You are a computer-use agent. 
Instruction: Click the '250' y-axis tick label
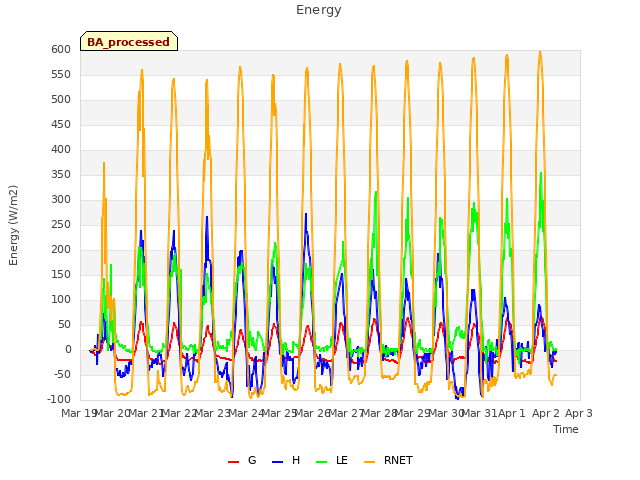pos(61,224)
